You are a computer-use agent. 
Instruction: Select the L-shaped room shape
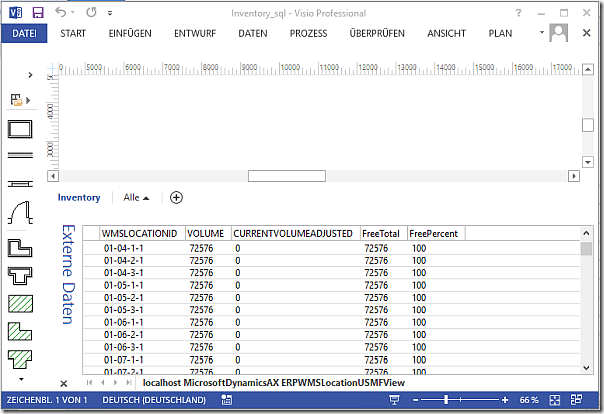pyautogui.click(x=20, y=248)
